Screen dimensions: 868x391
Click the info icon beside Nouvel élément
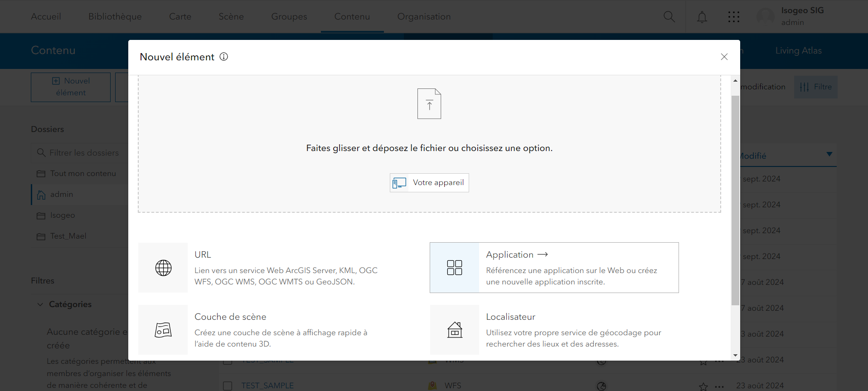click(x=224, y=57)
